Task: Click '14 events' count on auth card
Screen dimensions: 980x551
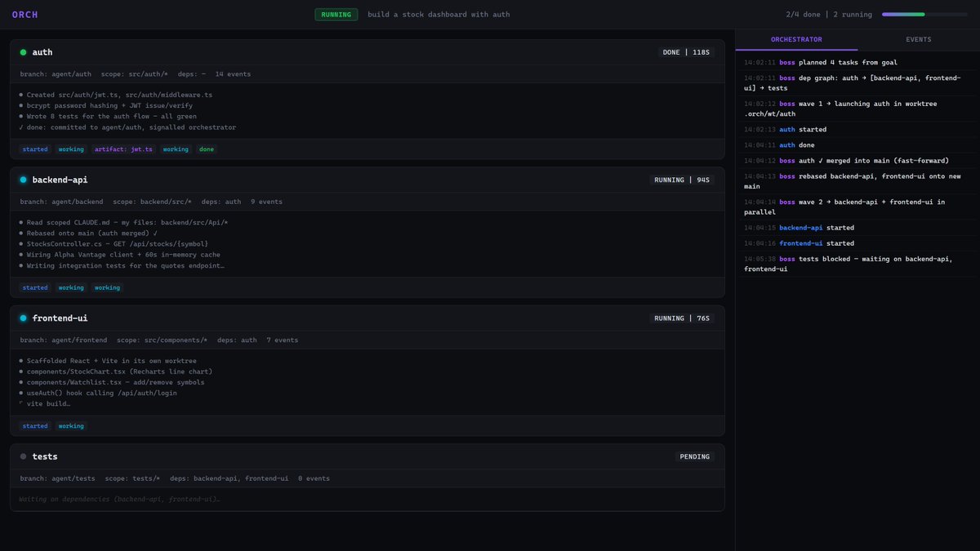Action: (x=233, y=74)
